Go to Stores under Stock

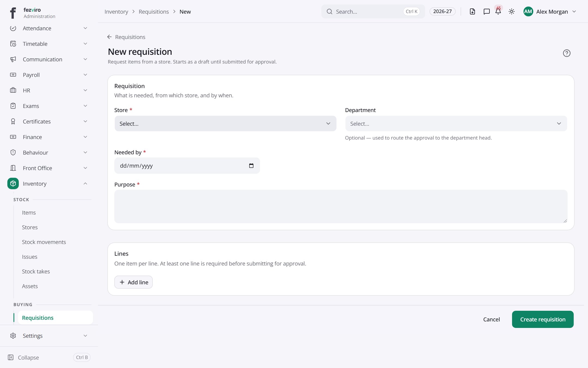(x=30, y=227)
